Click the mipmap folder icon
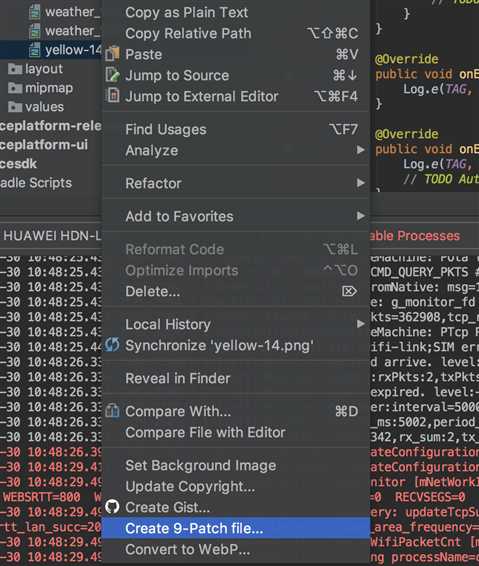 pos(15,88)
